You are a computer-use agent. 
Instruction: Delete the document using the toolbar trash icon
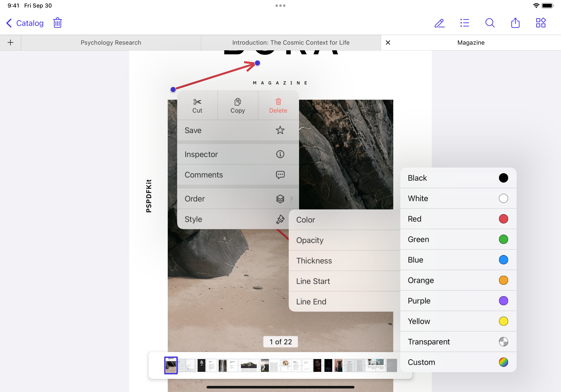(57, 23)
